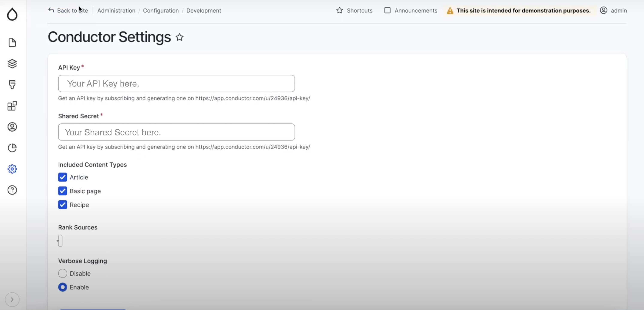644x310 pixels.
Task: Click help text under Shared Secret field
Action: (x=184, y=147)
